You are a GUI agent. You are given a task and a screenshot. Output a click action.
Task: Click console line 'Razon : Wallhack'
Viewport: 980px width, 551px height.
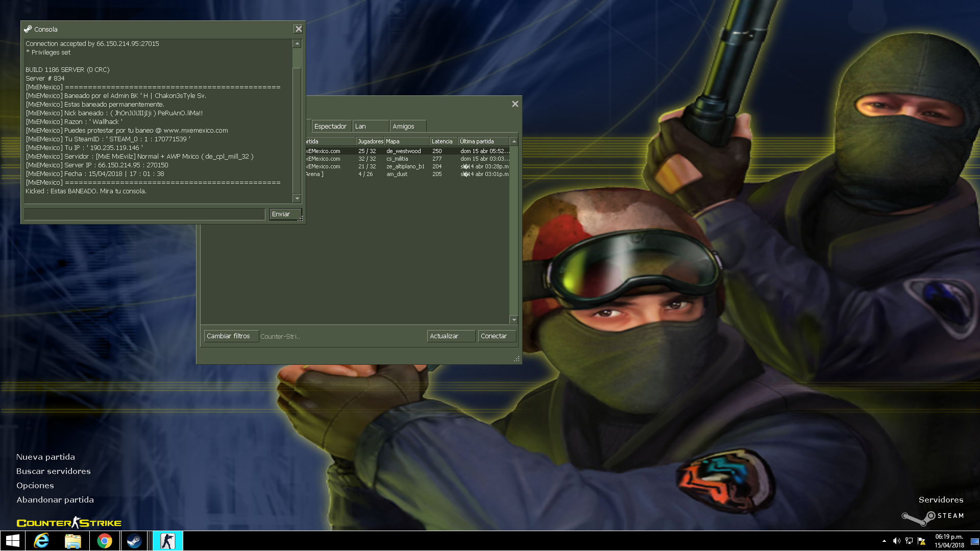(x=74, y=122)
